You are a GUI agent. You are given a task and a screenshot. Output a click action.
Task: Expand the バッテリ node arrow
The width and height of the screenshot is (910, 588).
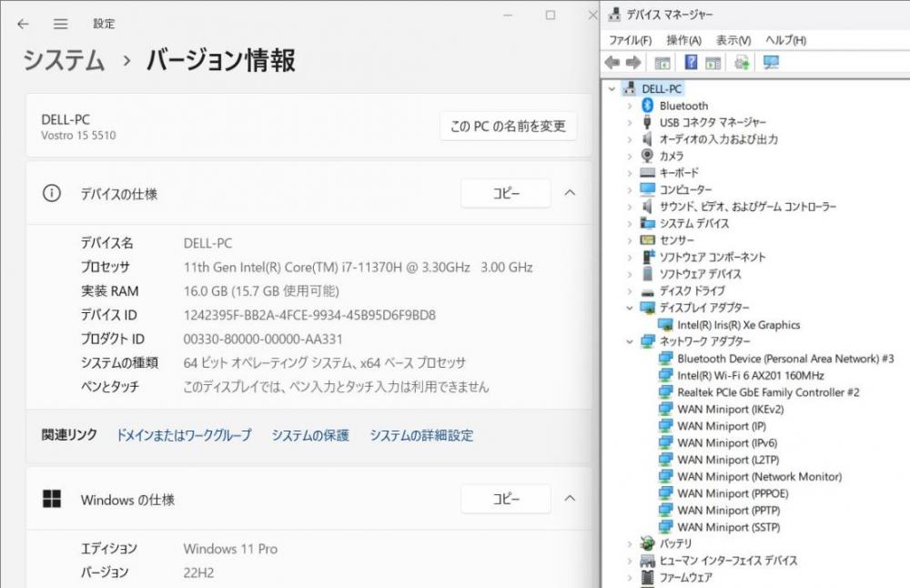(630, 543)
